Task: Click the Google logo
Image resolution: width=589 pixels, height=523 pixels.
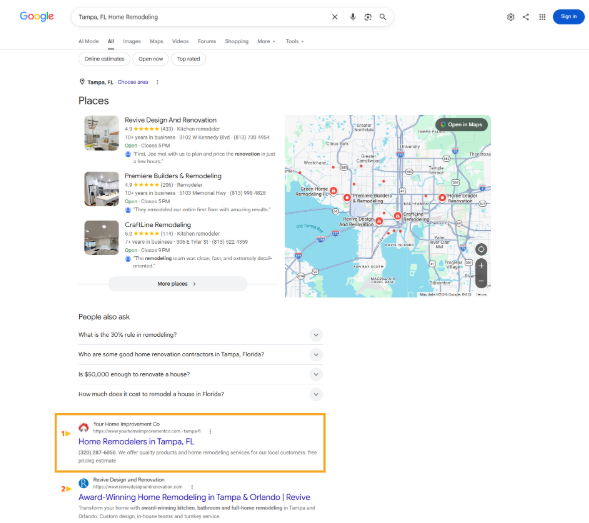Action: pyautogui.click(x=37, y=16)
